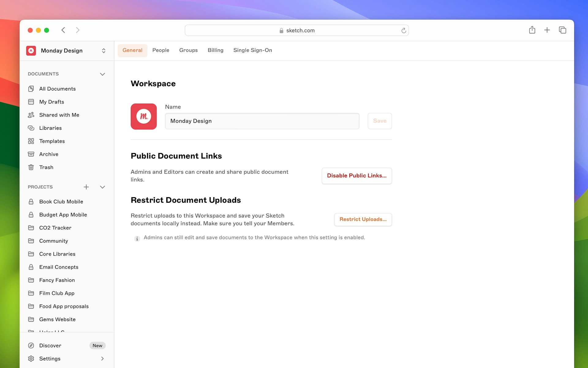Click the Trash icon in sidebar
Image resolution: width=588 pixels, height=368 pixels.
pos(32,167)
